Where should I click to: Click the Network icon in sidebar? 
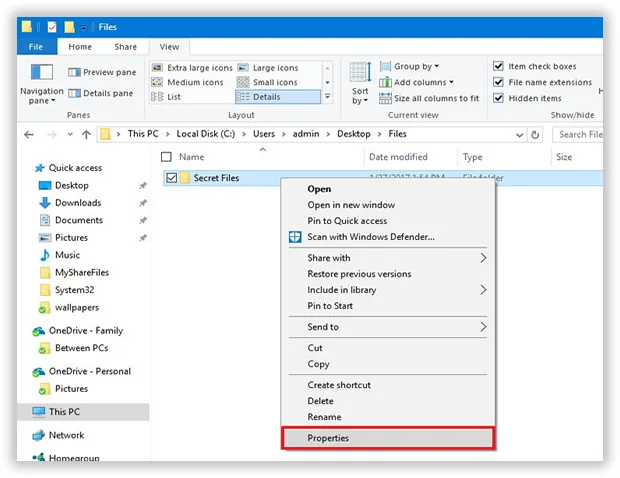pyautogui.click(x=39, y=435)
